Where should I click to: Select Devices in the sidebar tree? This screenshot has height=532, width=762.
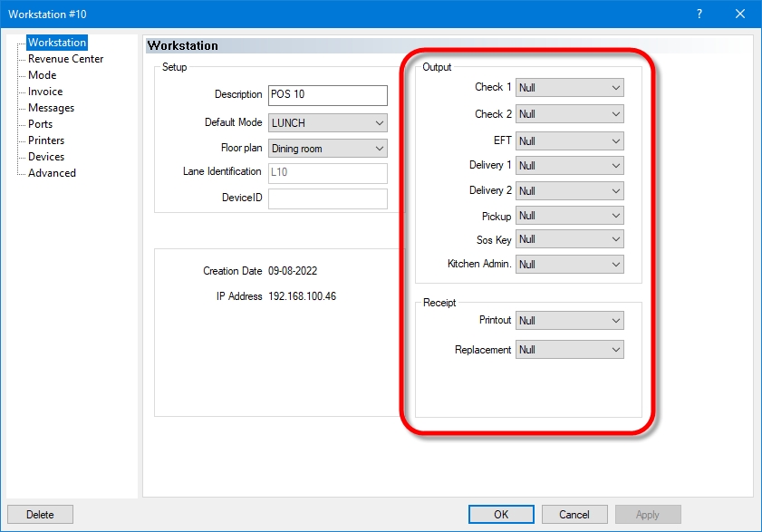tap(46, 157)
